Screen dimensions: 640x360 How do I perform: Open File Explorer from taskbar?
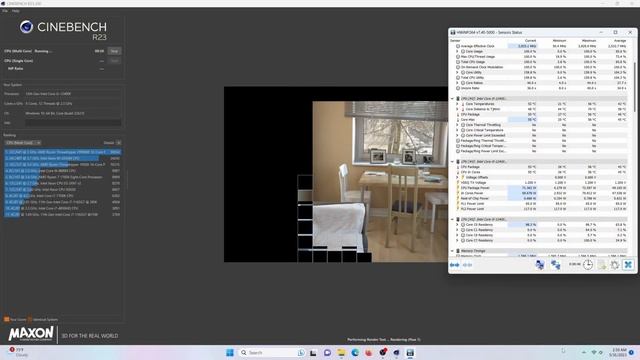(341, 352)
